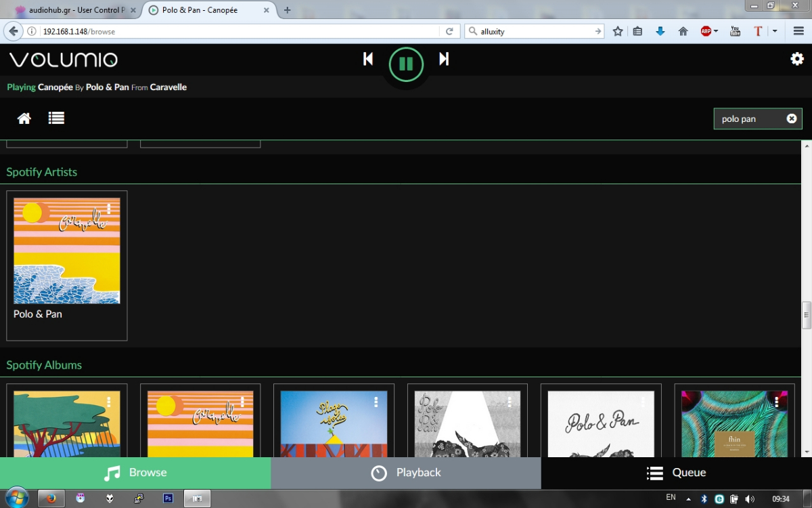The width and height of the screenshot is (812, 508).
Task: Click the Adblock Plus toolbar icon
Action: coord(706,30)
